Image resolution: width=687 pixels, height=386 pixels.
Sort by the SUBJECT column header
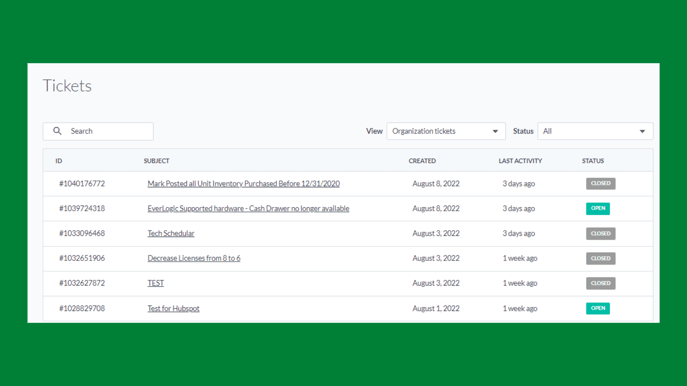coord(156,161)
